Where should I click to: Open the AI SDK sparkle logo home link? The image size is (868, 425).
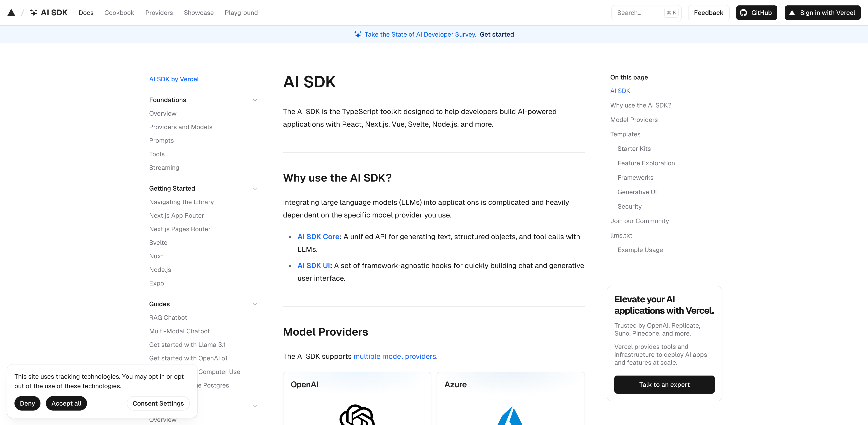pos(49,13)
